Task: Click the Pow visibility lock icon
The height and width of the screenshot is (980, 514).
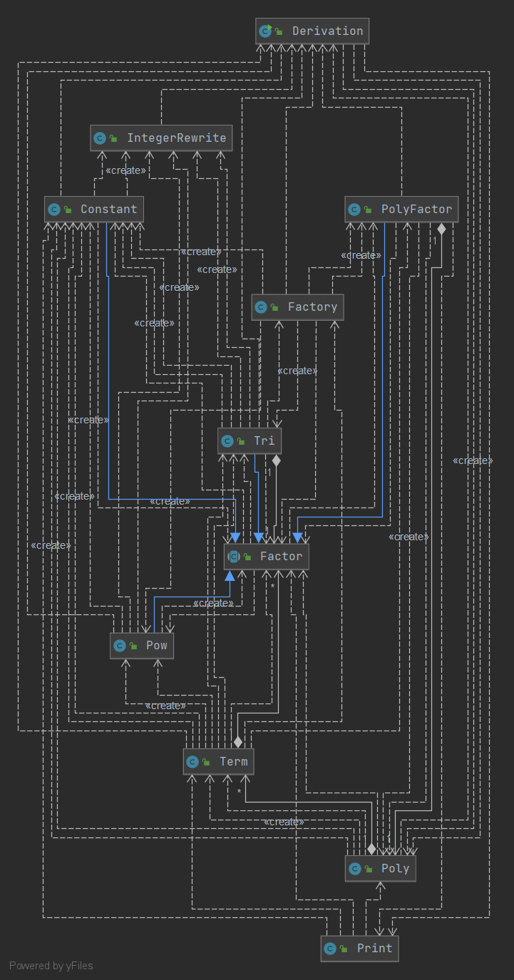Action: [x=134, y=646]
